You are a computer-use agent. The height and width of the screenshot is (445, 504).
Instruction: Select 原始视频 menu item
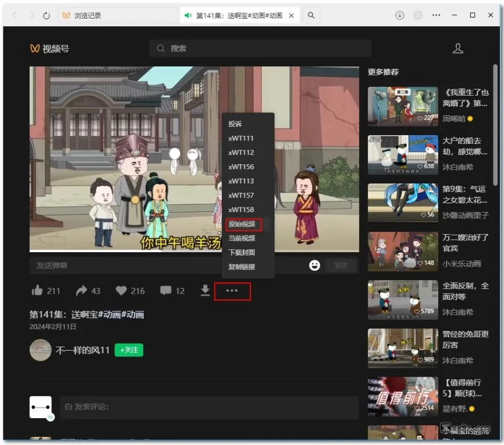point(248,224)
